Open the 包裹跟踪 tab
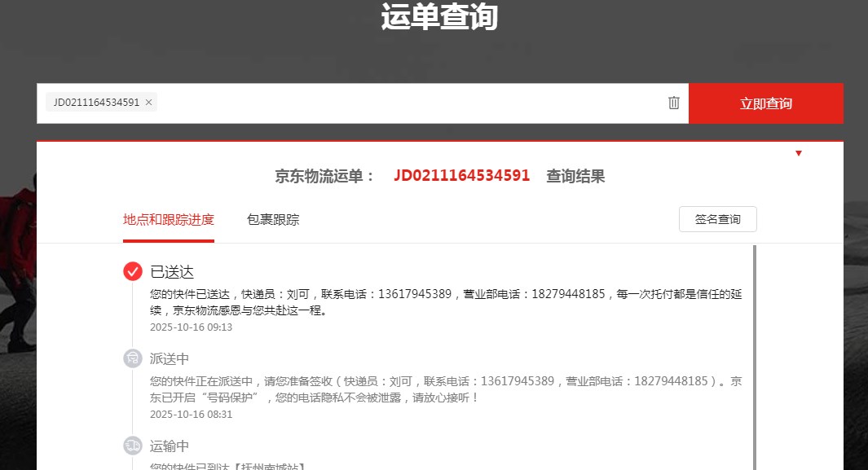This screenshot has height=470, width=868. coord(273,220)
